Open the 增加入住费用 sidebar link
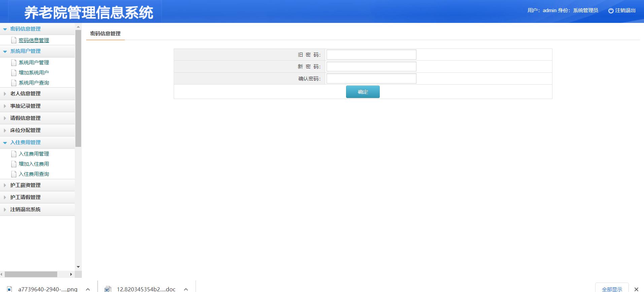This screenshot has width=644, height=292. (x=34, y=164)
